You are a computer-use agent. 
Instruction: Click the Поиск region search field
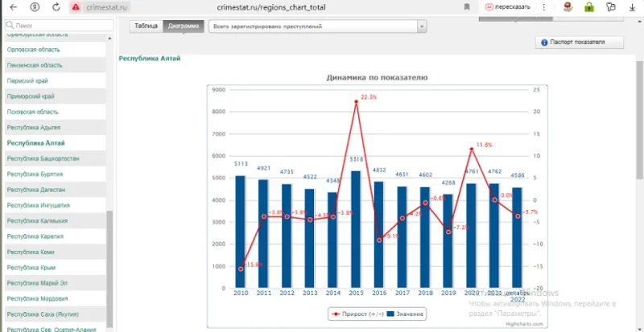59,26
